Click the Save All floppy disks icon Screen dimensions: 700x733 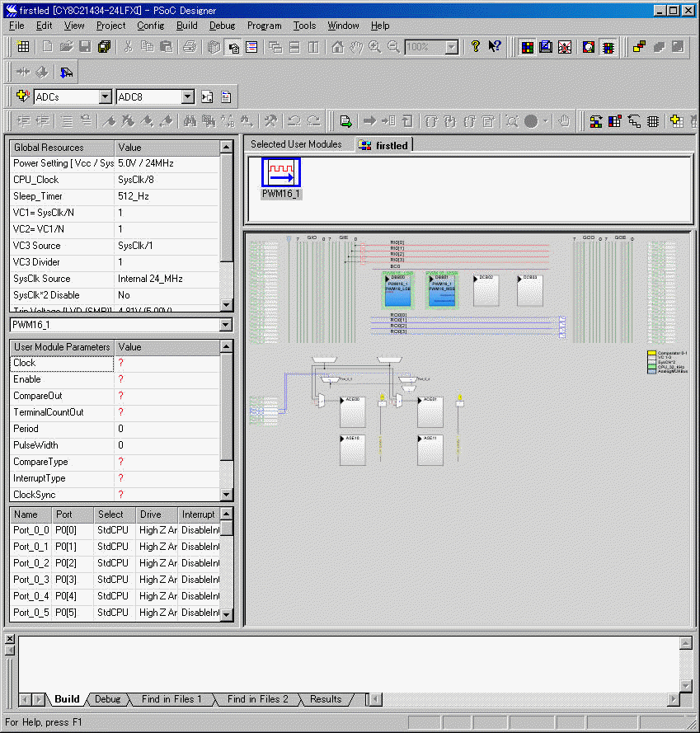tap(104, 47)
